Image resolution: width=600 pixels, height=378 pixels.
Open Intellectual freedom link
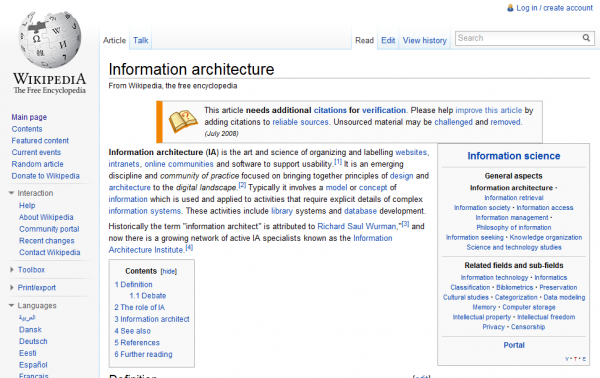(x=546, y=317)
